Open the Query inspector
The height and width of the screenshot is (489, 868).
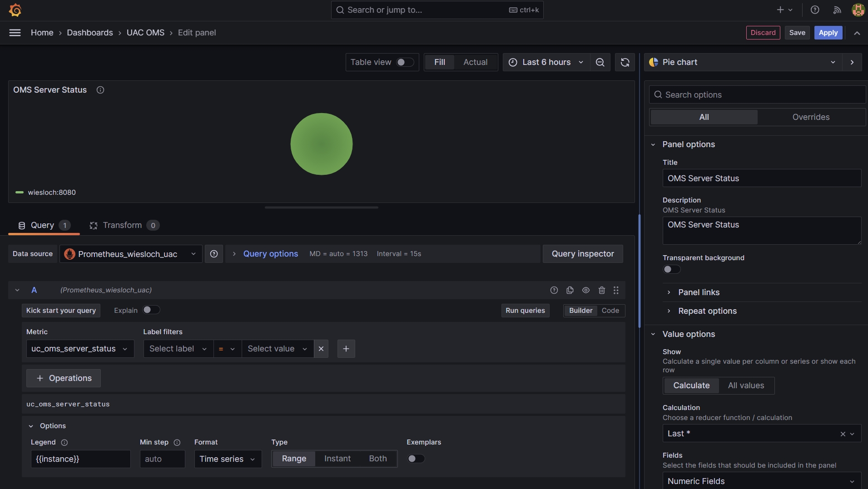pos(583,254)
